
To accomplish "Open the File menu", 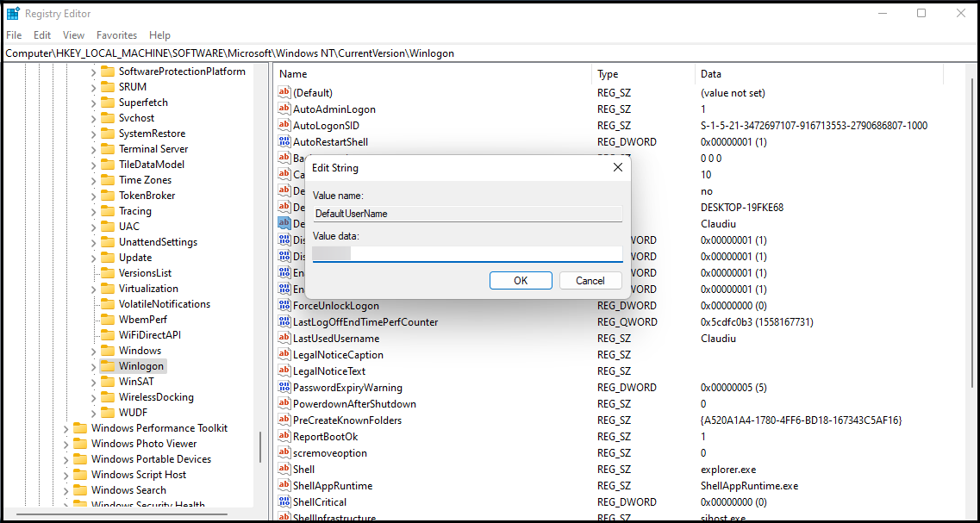I will point(14,35).
